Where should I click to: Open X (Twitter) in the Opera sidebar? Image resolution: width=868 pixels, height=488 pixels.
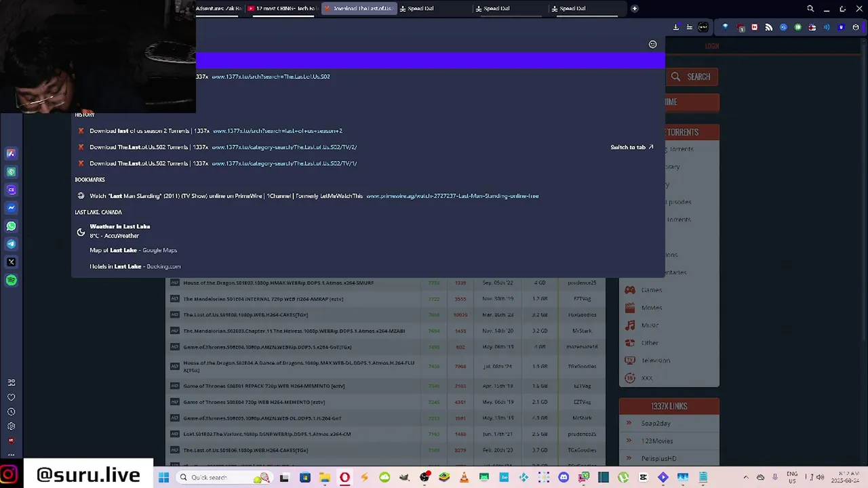coord(11,262)
